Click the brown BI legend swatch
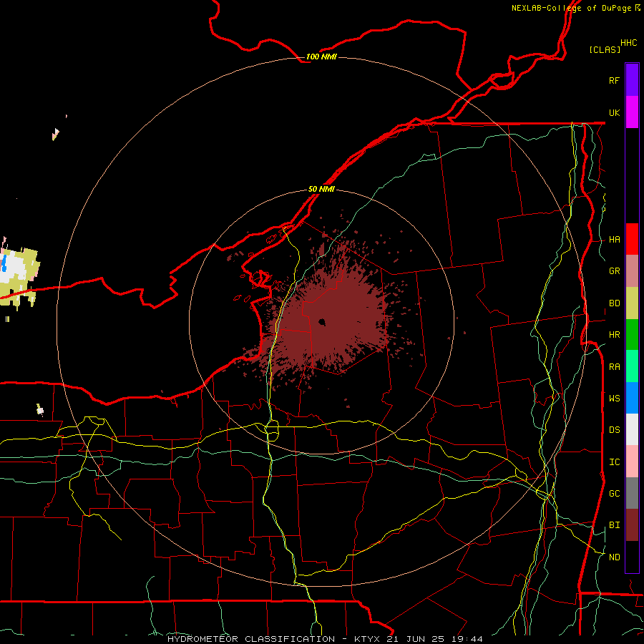644x644 pixels. [632, 525]
